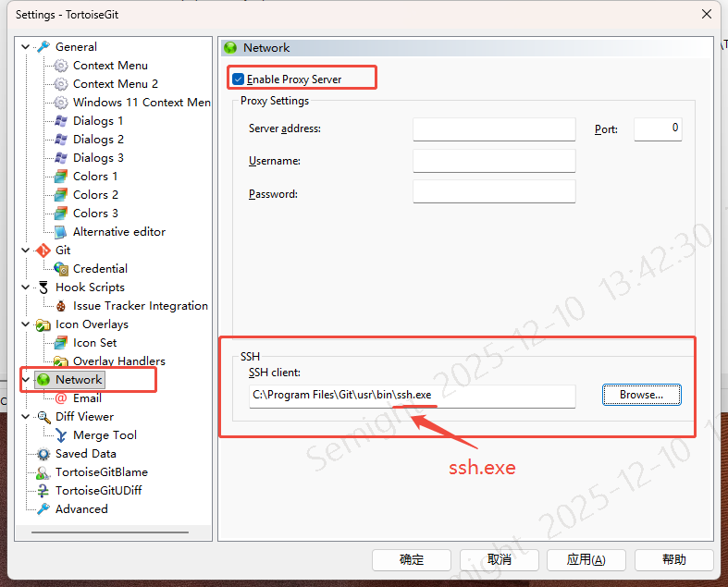Select the Icon Set entry text
This screenshot has width=728, height=587.
coord(95,343)
